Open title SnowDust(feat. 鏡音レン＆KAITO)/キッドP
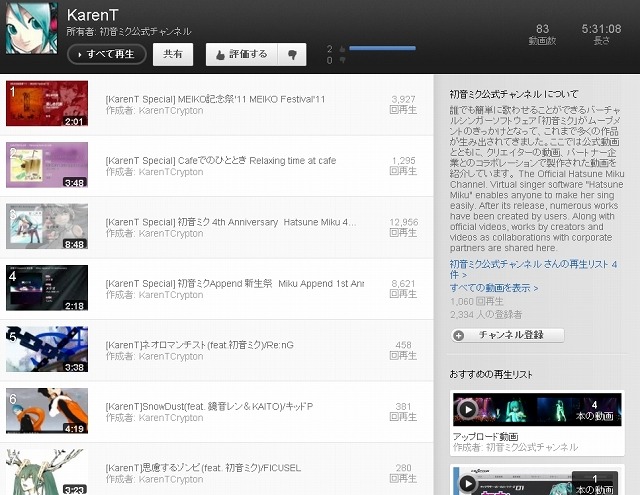 click(x=209, y=406)
